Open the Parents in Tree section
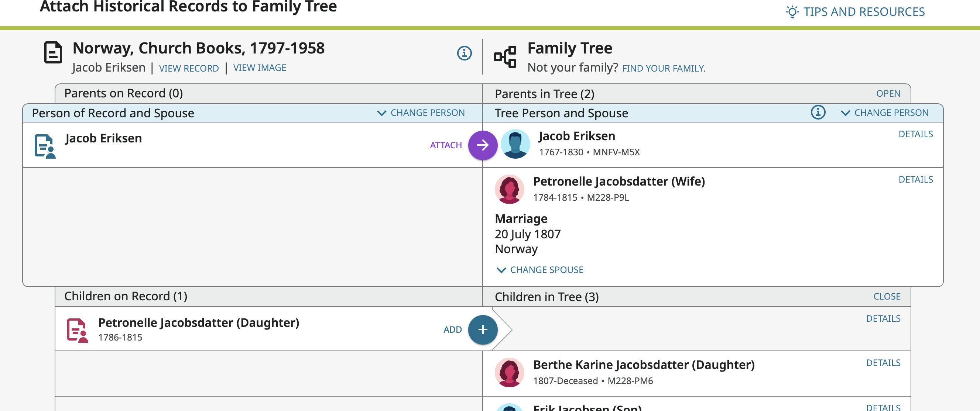Screen dimensions: 980x411 pos(888,94)
